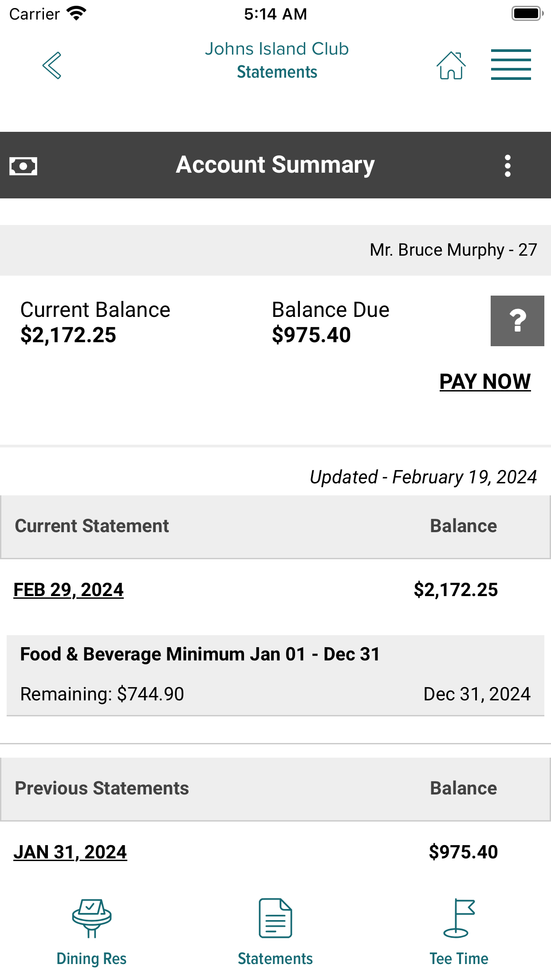
Task: Tap the back arrow icon
Action: click(52, 65)
